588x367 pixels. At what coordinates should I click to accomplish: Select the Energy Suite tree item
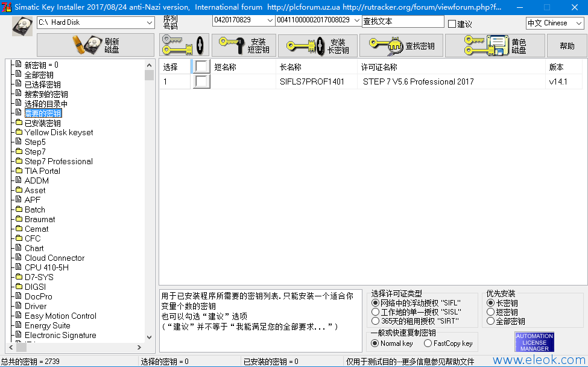click(x=47, y=325)
